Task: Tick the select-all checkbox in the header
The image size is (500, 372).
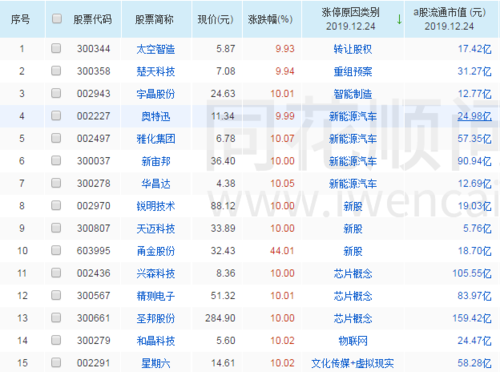Action: pyautogui.click(x=57, y=19)
